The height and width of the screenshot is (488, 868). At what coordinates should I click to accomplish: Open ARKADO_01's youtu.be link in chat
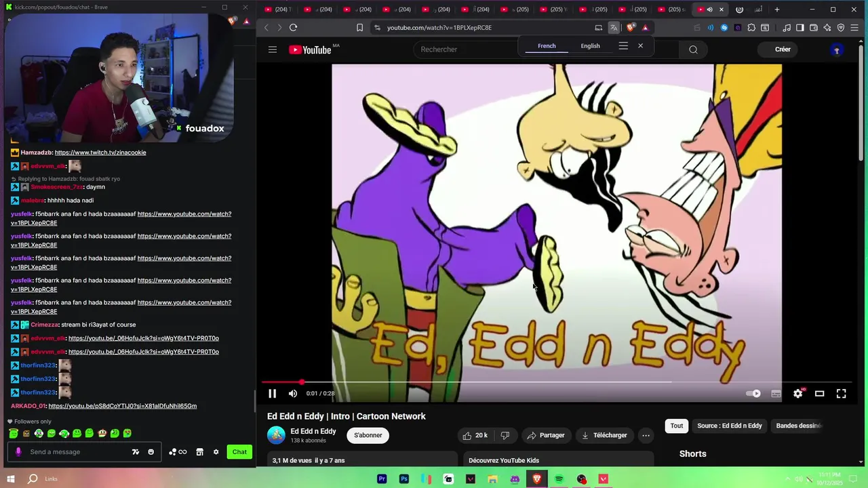pos(123,406)
